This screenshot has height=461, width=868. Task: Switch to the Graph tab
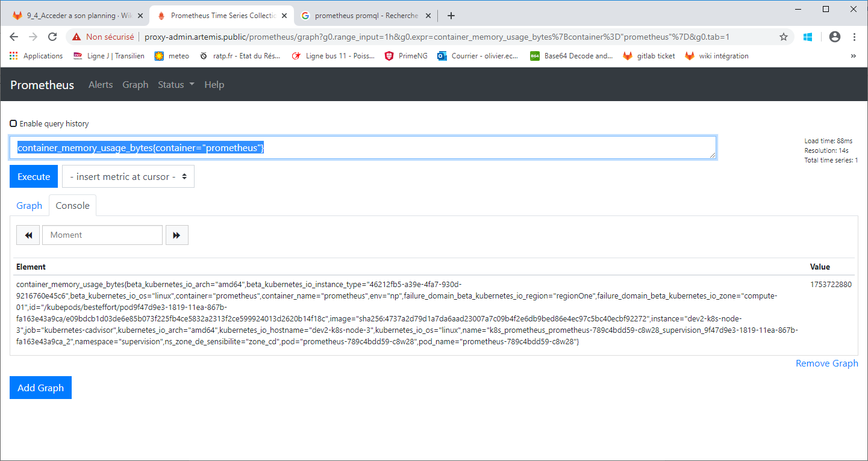[29, 205]
